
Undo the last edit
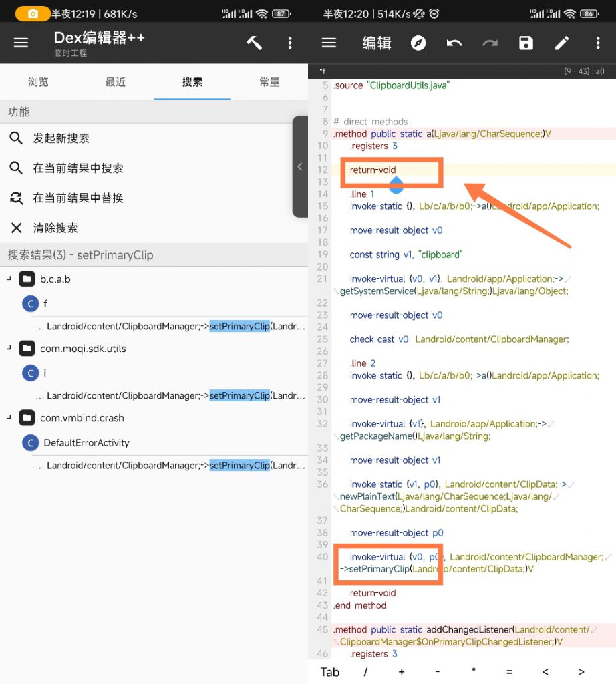pyautogui.click(x=454, y=42)
